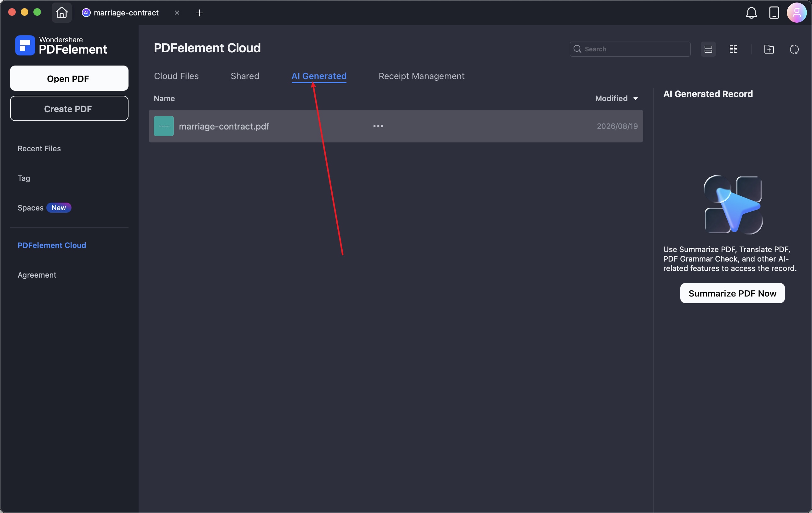This screenshot has height=513, width=812.
Task: Click the 2026/08/19 modified date
Action: point(617,126)
